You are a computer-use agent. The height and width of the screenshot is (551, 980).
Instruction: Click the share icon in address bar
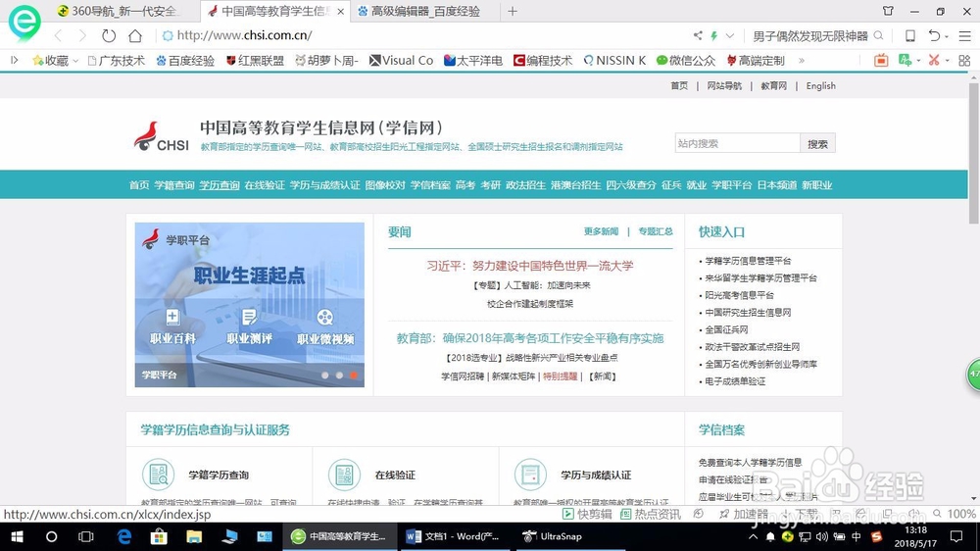click(698, 35)
